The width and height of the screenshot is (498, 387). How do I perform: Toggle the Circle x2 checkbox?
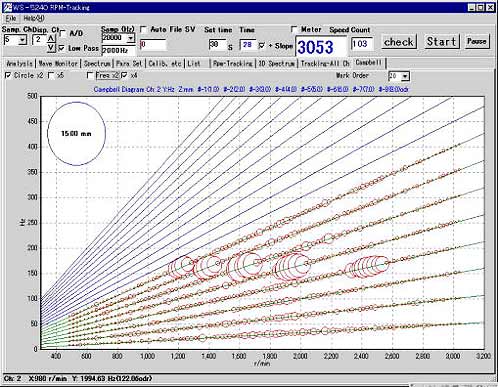coord(8,76)
